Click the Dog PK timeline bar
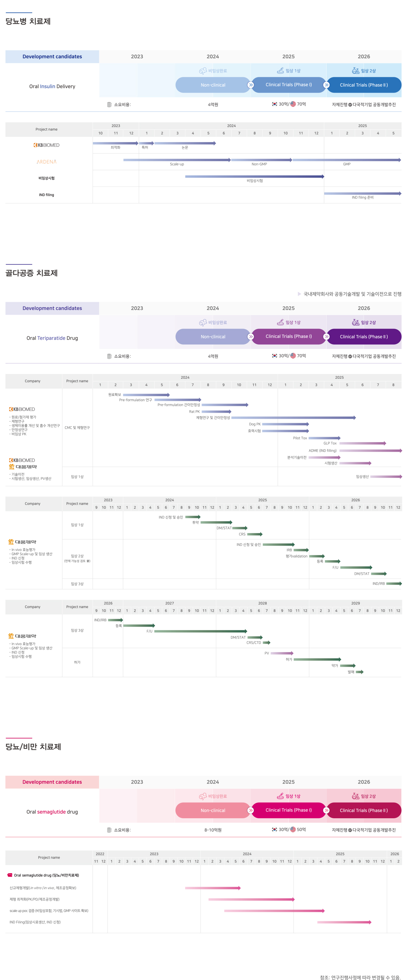This screenshot has width=407, height=980. point(286,424)
